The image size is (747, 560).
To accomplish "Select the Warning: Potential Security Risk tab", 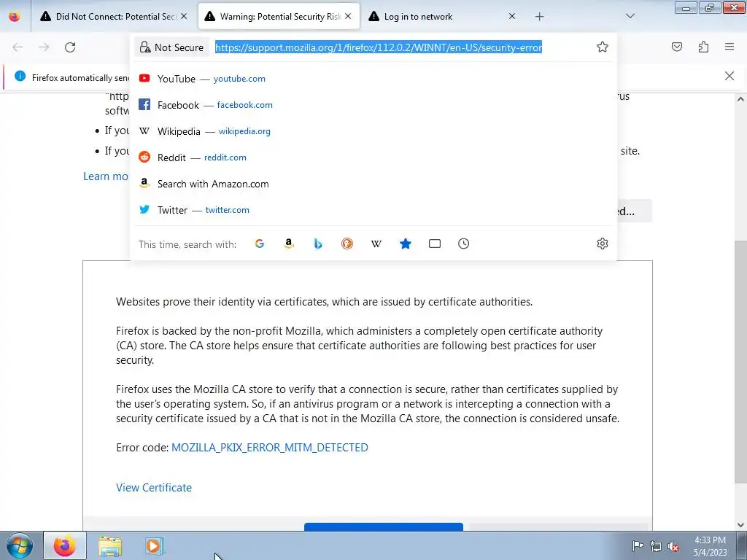I will pyautogui.click(x=279, y=17).
